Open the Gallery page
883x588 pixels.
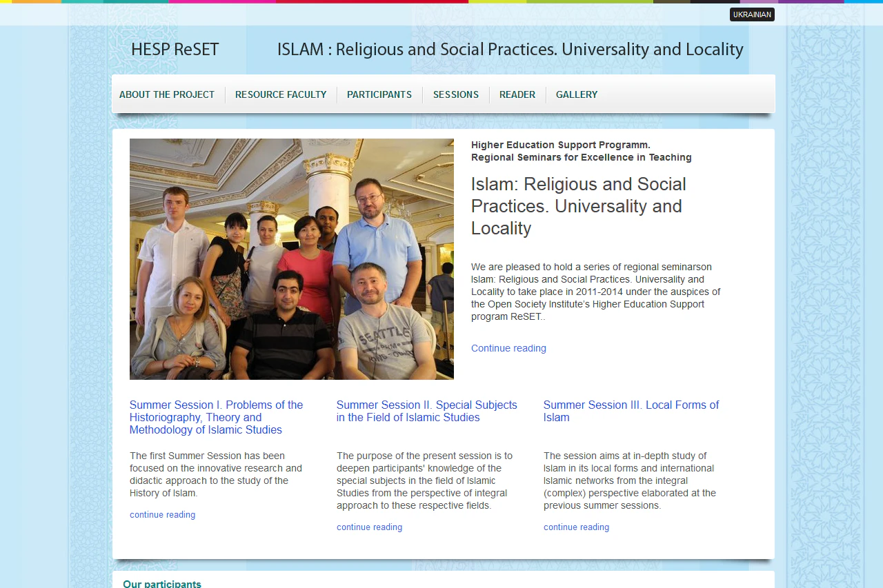pos(577,94)
